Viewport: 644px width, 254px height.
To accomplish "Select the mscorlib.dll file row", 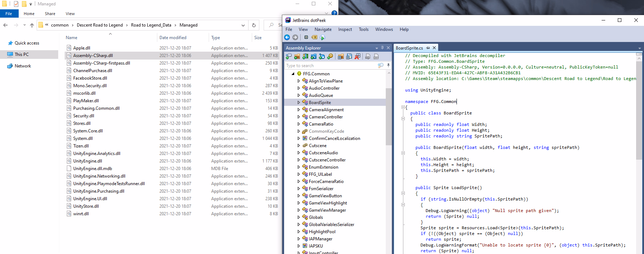I will click(172, 93).
